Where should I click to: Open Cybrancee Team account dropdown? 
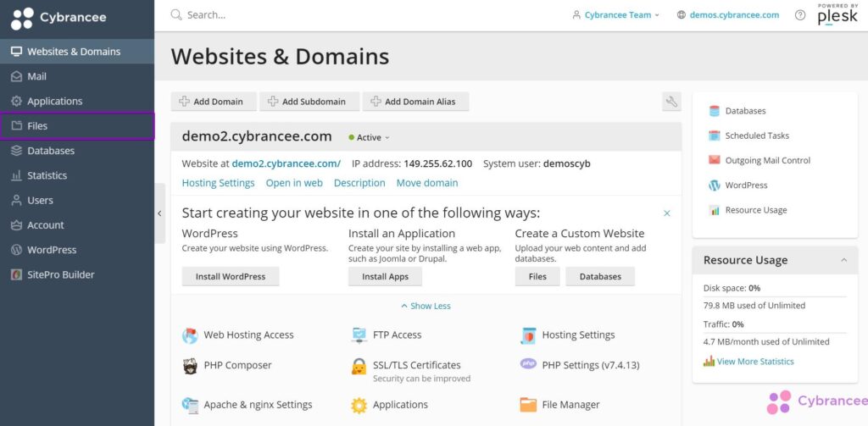click(616, 15)
